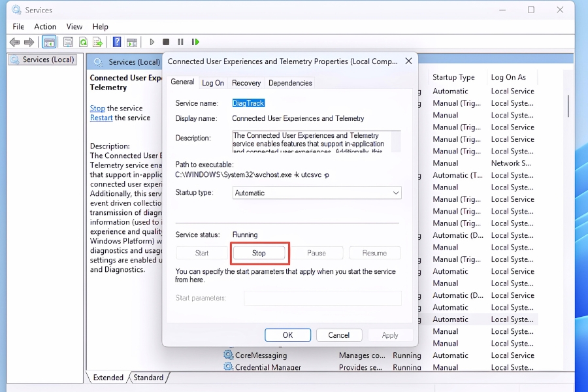Image resolution: width=588 pixels, height=392 pixels.
Task: Click the Export List toolbar icon
Action: (97, 42)
